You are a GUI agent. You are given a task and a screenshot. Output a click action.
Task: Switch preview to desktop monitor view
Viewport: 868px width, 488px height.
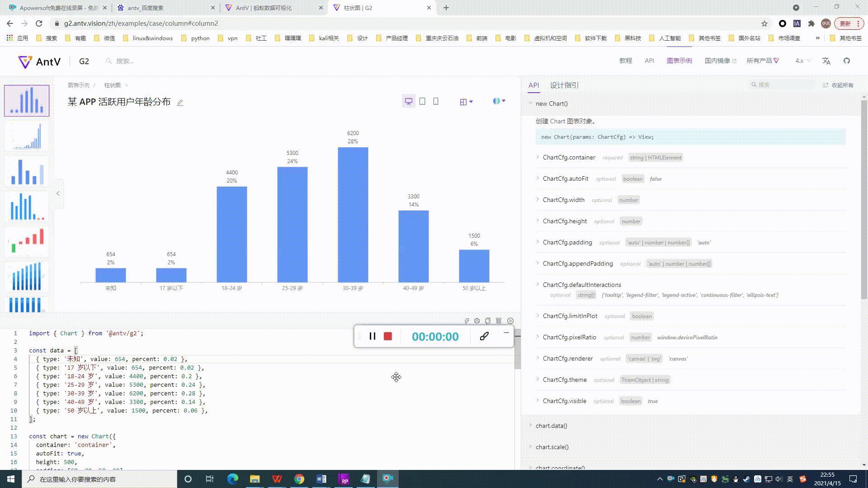tap(409, 101)
